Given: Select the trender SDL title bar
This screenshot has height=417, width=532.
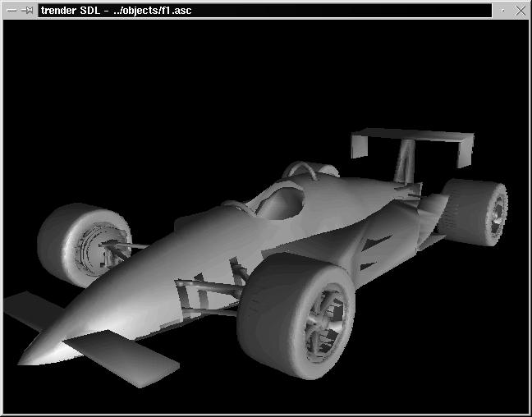Looking at the screenshot, I should pyautogui.click(x=264, y=11).
